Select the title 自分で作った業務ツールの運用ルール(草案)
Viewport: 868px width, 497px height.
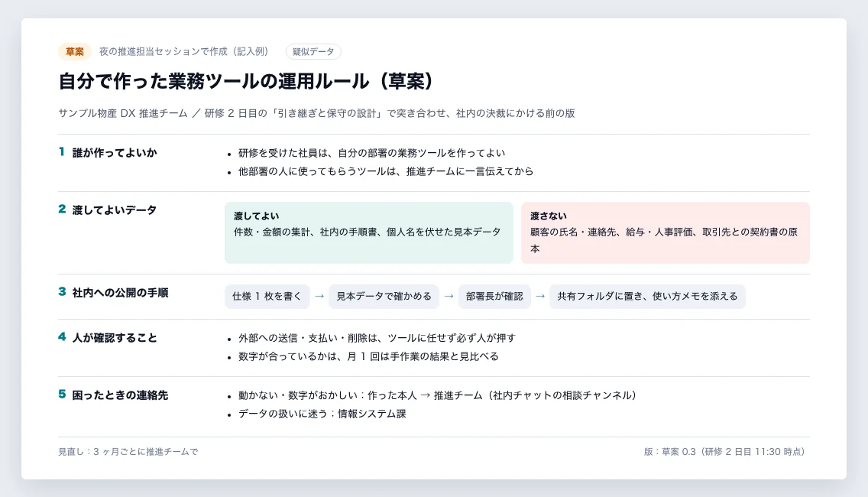pos(246,82)
